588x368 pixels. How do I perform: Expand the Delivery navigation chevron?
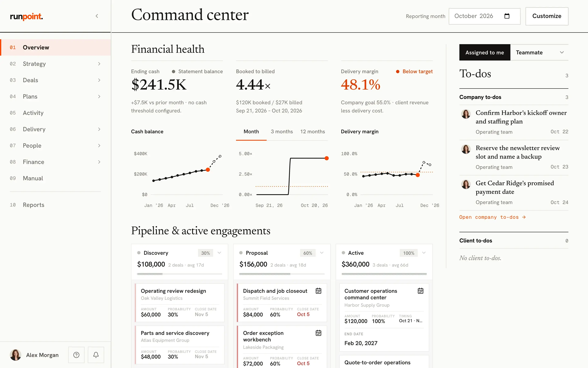coord(99,129)
